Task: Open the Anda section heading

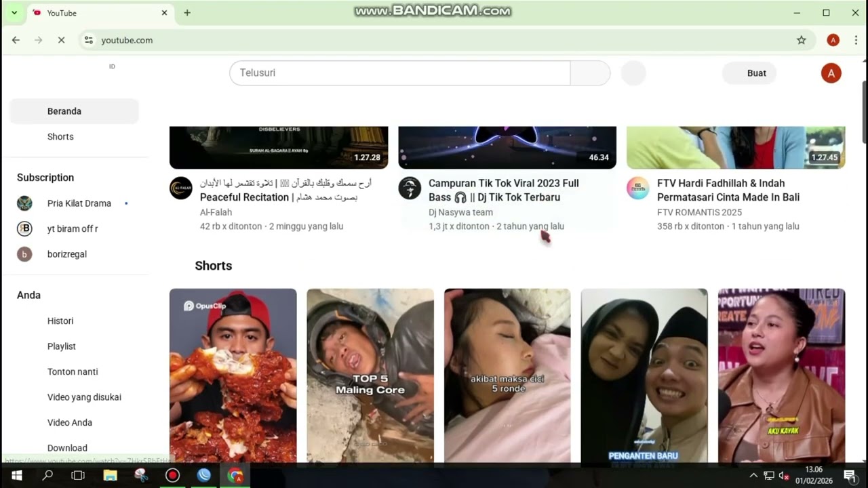Action: coord(28,295)
